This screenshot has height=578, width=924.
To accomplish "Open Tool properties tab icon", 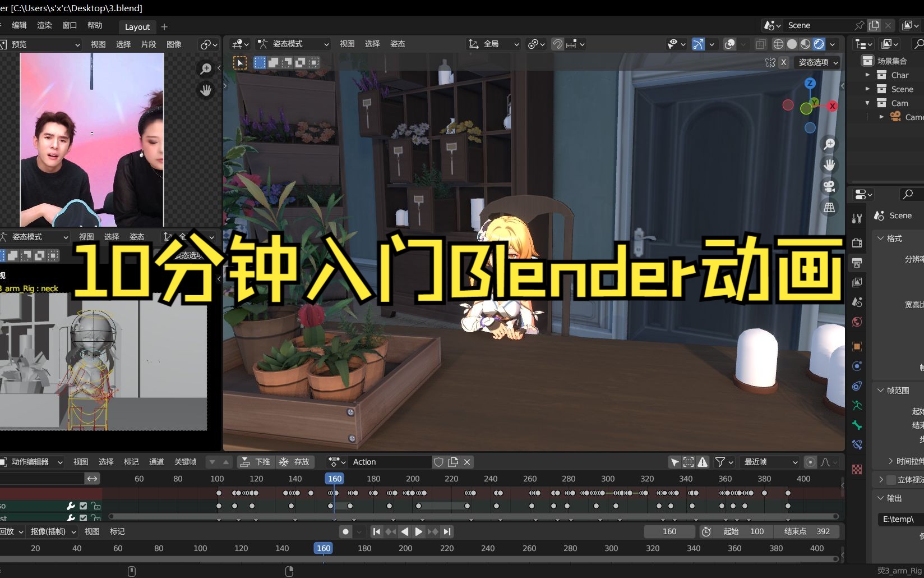I will tap(857, 218).
